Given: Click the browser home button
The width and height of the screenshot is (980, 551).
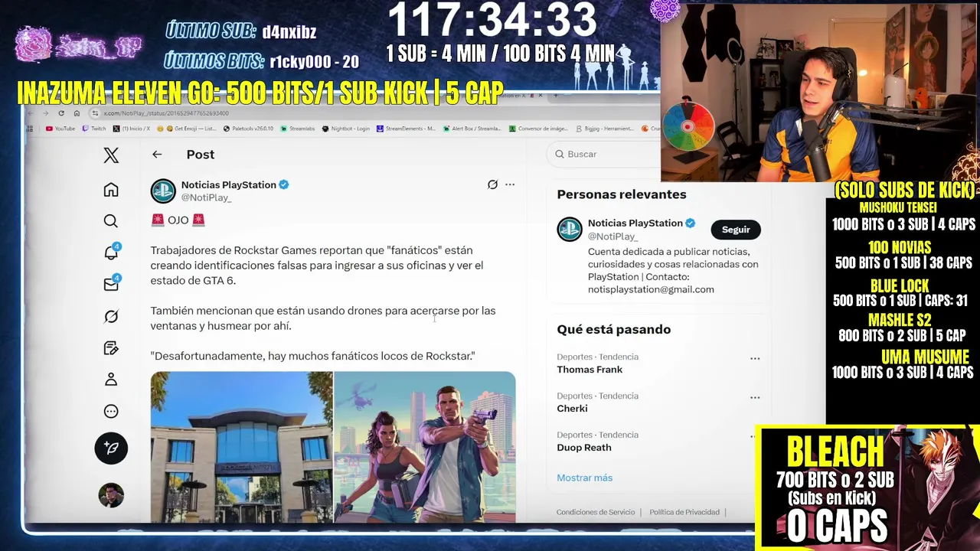Looking at the screenshot, I should point(77,112).
